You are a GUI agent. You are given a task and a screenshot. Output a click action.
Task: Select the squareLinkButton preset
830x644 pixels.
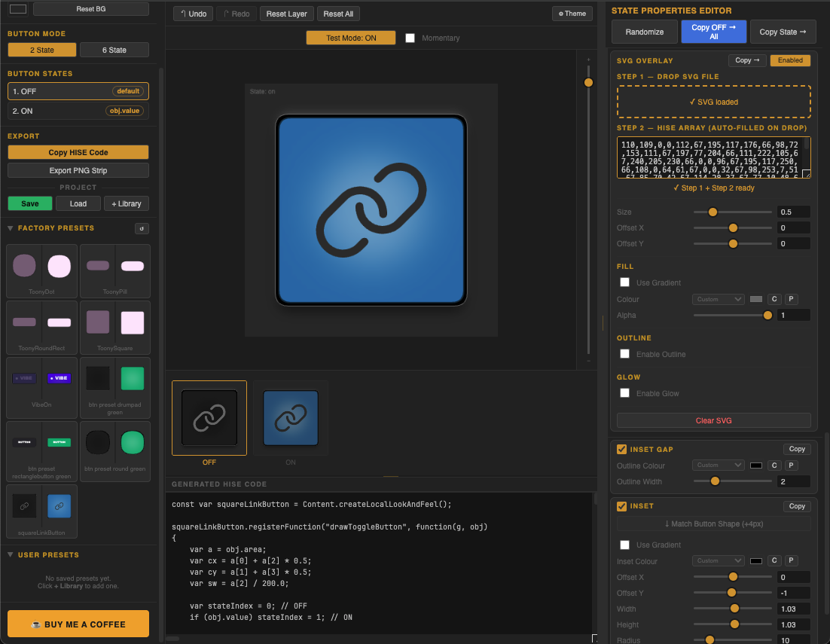point(42,511)
